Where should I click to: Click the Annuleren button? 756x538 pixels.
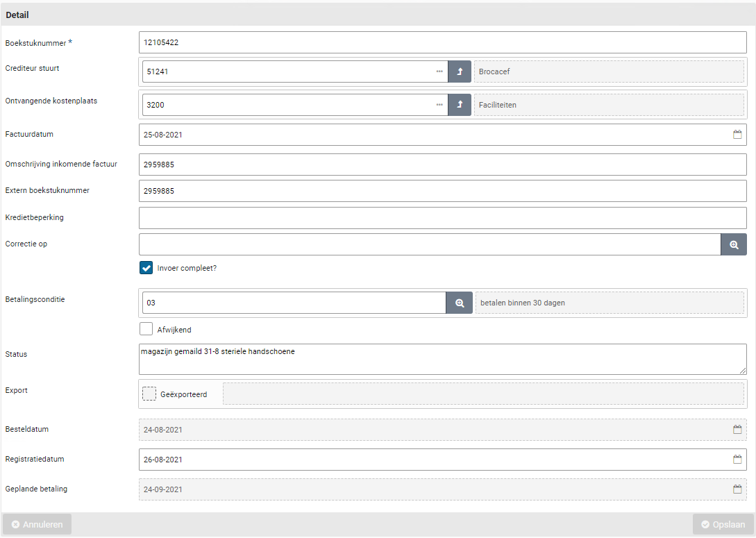tap(37, 524)
